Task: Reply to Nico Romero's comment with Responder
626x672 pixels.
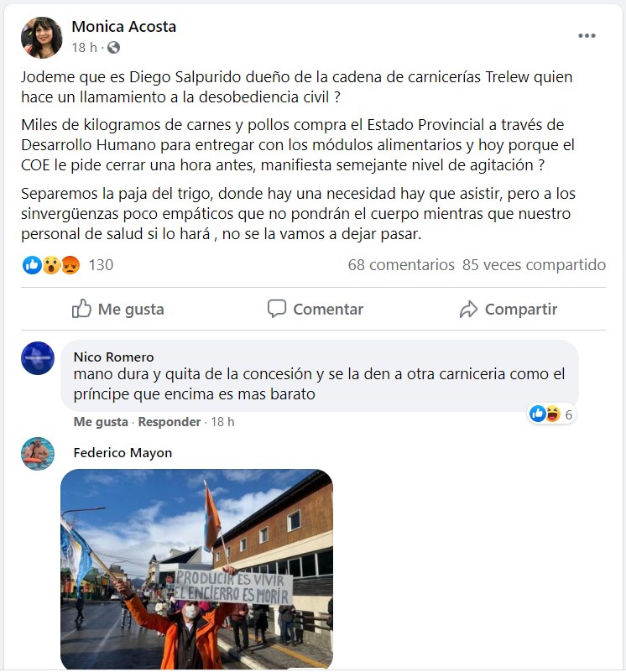Action: click(x=170, y=422)
